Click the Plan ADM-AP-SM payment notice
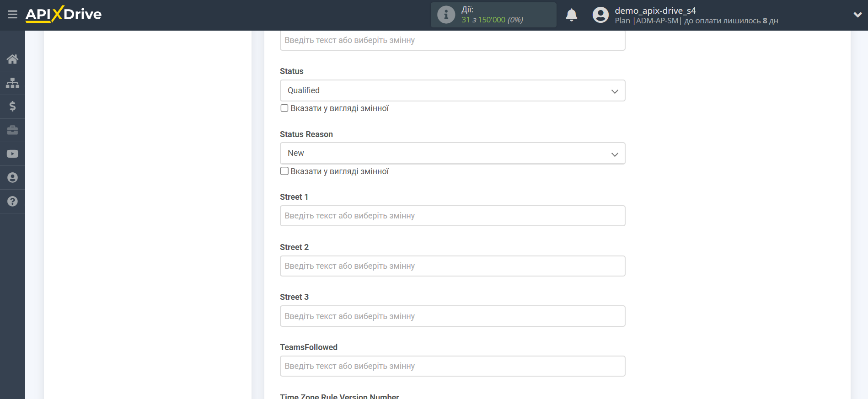Viewport: 868px width, 399px height. pyautogui.click(x=696, y=21)
